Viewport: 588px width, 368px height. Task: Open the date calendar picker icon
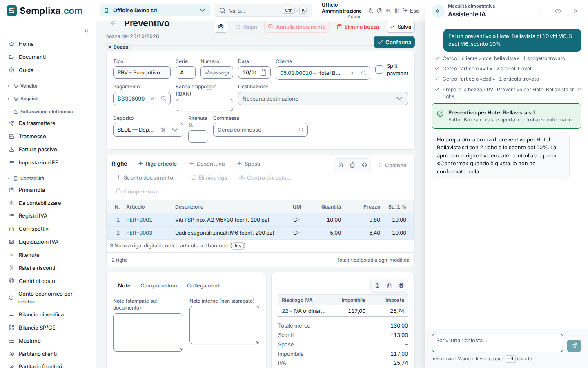[263, 72]
